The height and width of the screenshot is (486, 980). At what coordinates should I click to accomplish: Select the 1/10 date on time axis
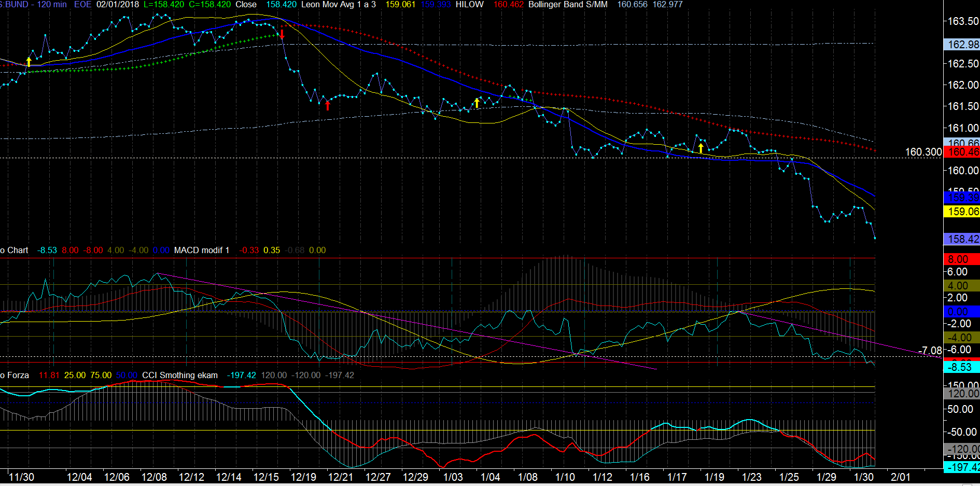click(565, 477)
